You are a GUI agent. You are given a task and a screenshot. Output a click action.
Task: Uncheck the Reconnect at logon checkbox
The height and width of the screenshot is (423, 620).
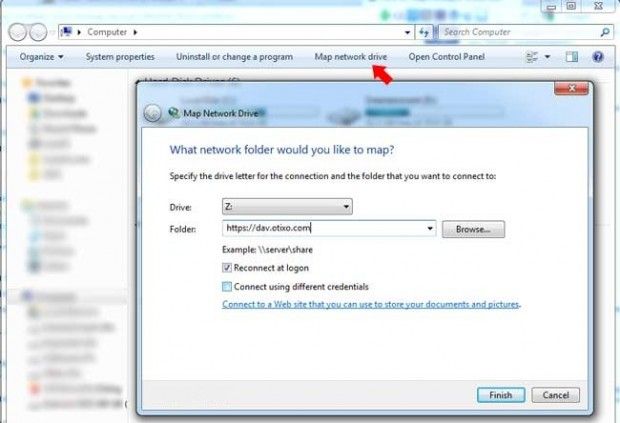pos(227,268)
